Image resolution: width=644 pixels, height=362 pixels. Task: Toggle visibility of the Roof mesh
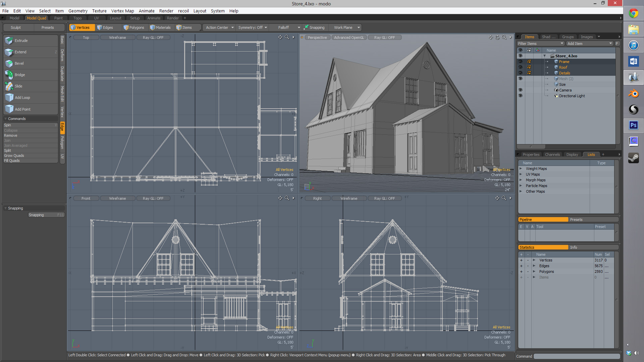tap(520, 67)
